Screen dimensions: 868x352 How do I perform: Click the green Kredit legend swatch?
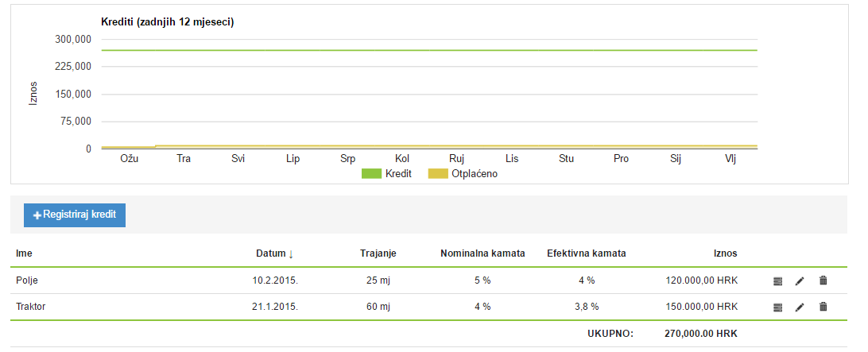click(373, 173)
